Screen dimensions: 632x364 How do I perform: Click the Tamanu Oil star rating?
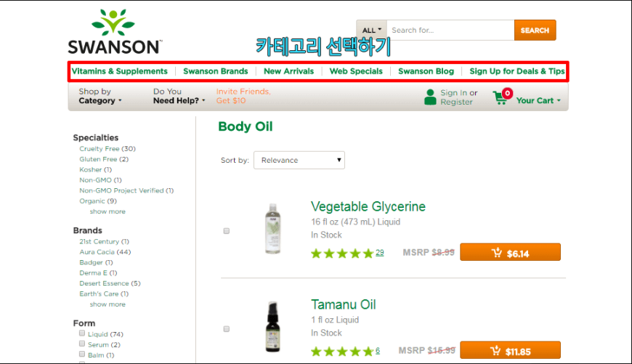342,352
